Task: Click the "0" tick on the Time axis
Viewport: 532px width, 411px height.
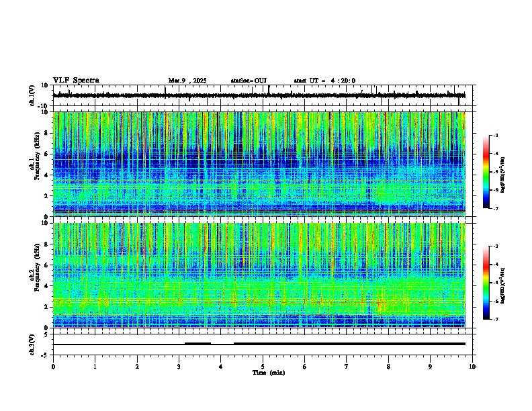Action: (53, 367)
